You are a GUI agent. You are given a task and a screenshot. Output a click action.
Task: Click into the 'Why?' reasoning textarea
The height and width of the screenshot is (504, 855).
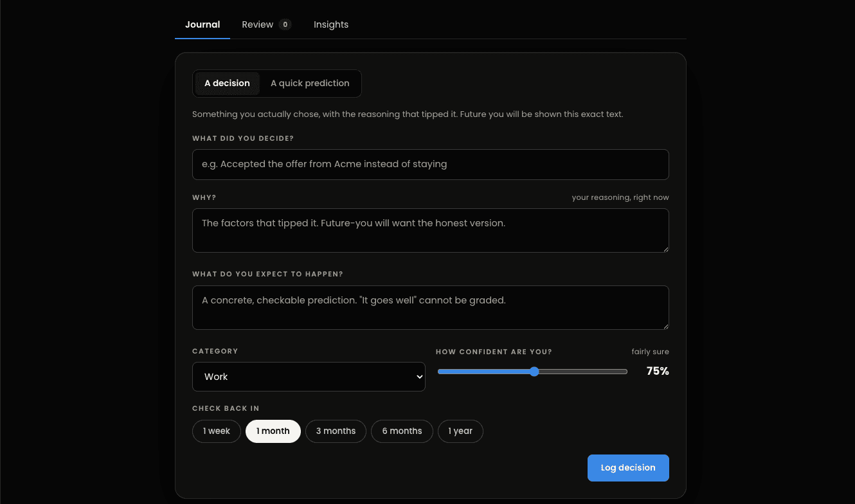coord(431,230)
